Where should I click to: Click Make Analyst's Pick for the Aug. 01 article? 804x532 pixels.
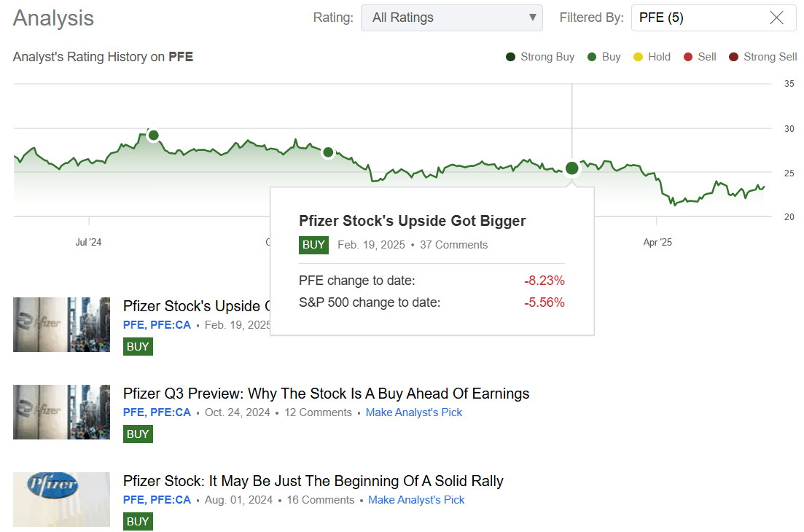416,499
